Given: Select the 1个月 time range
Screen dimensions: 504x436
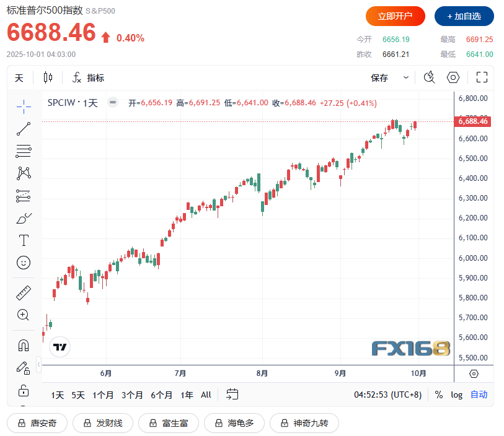Looking at the screenshot, I should 103,395.
